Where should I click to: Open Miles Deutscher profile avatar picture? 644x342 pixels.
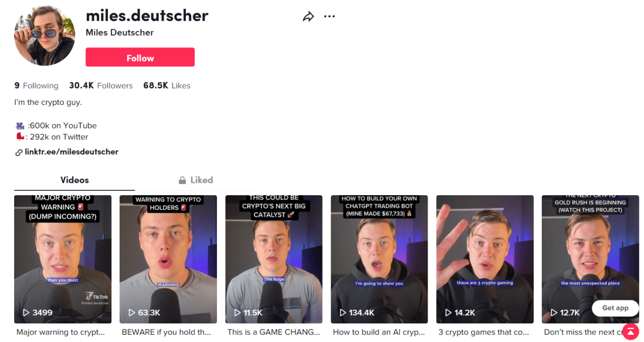45,36
